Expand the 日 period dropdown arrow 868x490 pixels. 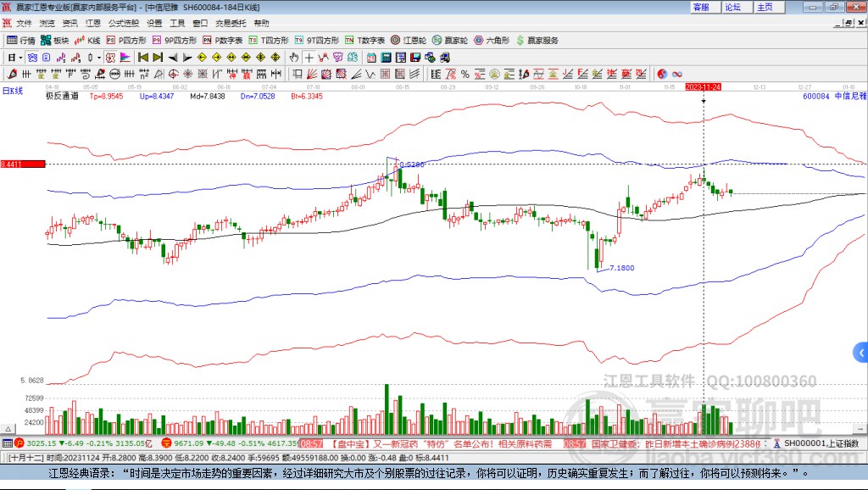coord(21,58)
